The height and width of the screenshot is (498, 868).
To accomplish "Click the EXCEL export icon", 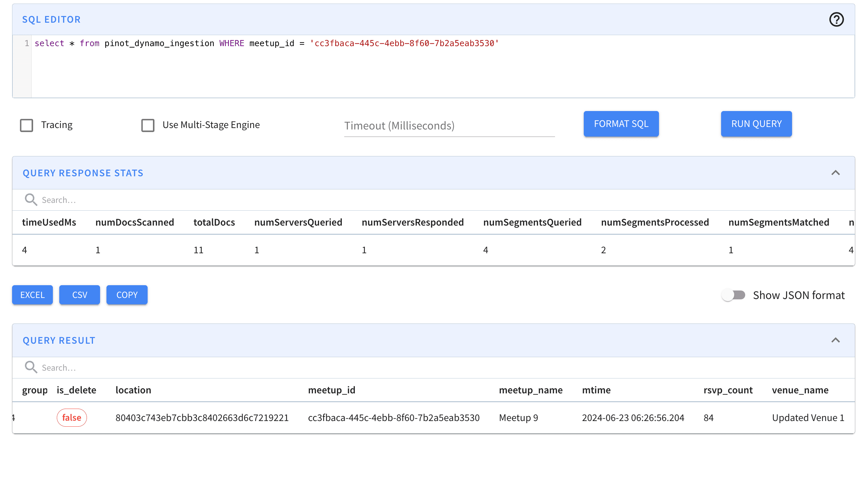I will [32, 294].
